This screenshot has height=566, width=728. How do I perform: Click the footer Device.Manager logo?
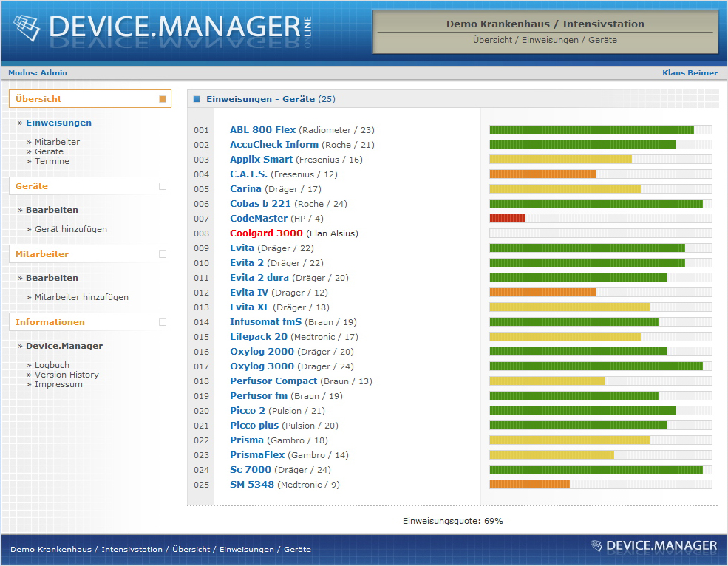tap(653, 545)
